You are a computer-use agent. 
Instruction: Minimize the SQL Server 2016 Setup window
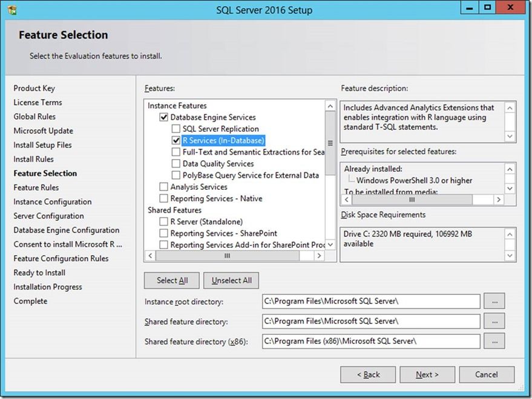click(470, 8)
